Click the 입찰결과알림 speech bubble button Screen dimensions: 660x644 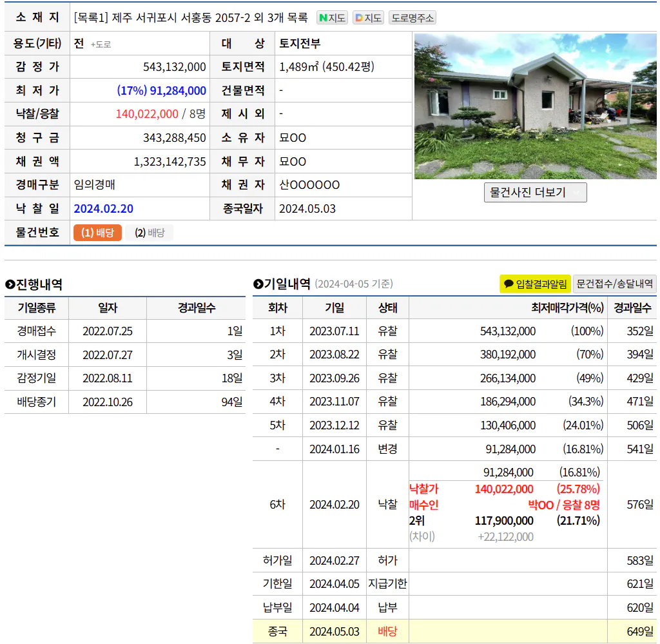pyautogui.click(x=535, y=284)
